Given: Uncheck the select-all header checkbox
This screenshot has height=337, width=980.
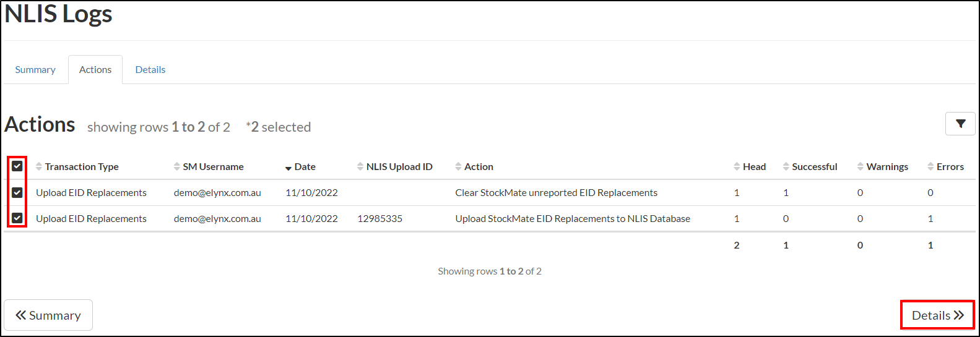Looking at the screenshot, I should pyautogui.click(x=17, y=166).
